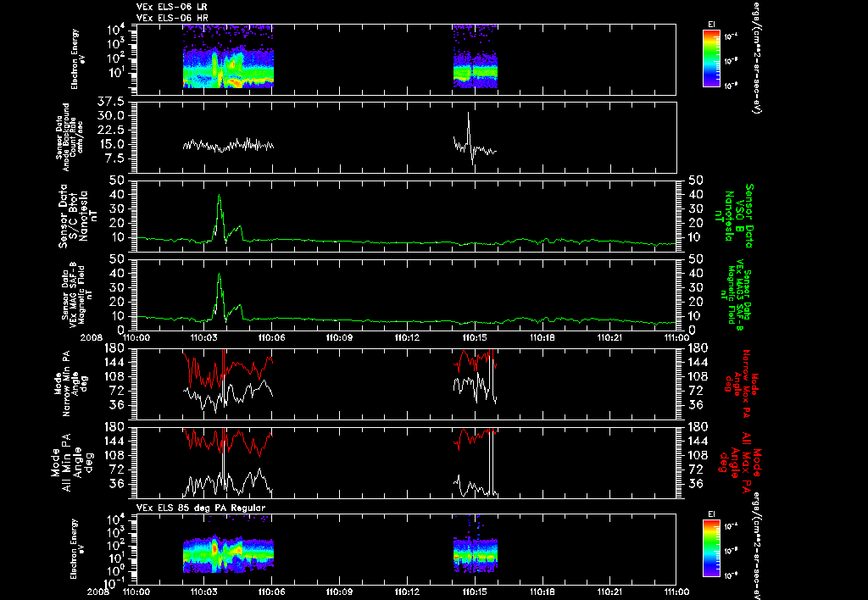
Task: Click 110:21 on the bottom time axis
Action: pyautogui.click(x=609, y=592)
